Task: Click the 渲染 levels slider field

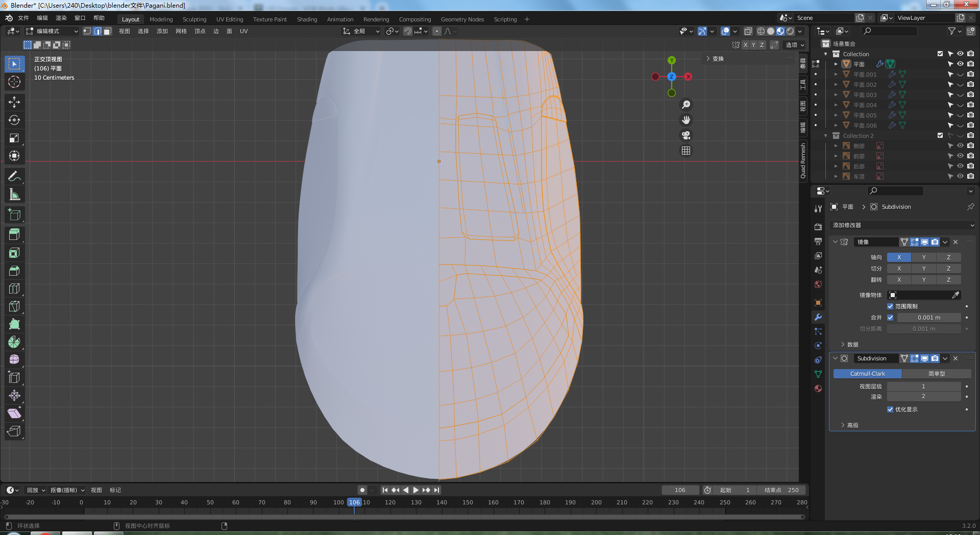Action: click(x=924, y=397)
